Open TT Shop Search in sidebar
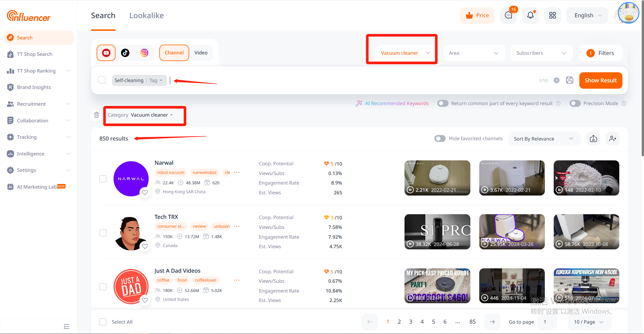The image size is (644, 334). (x=34, y=54)
